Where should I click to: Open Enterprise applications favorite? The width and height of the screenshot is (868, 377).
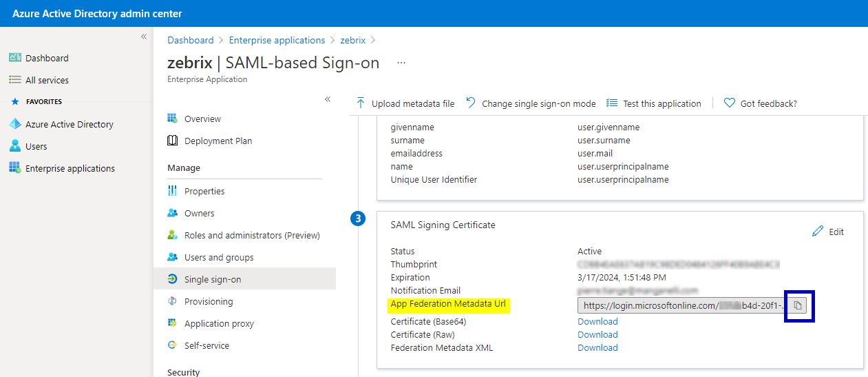[x=70, y=168]
